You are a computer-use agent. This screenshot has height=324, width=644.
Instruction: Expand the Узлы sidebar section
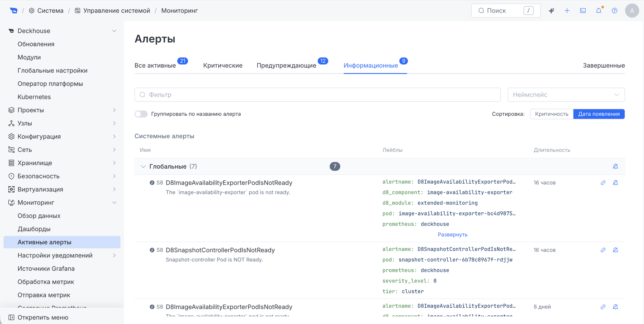click(114, 123)
